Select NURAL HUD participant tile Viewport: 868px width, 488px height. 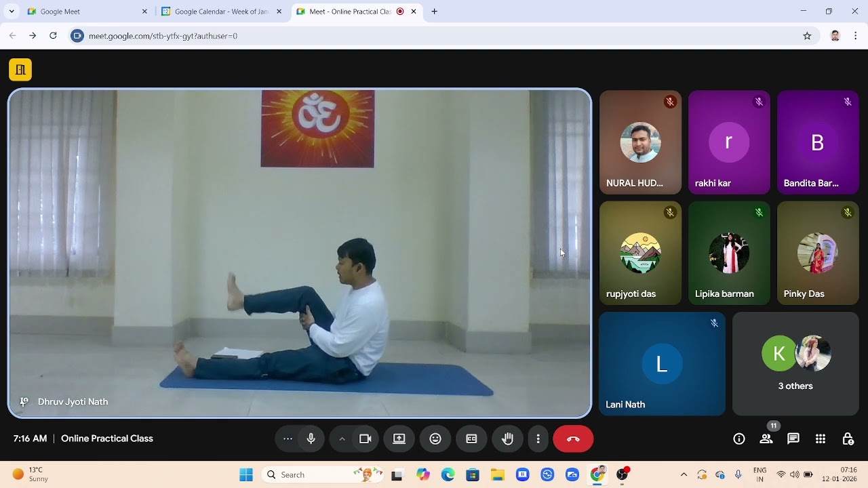click(x=640, y=142)
